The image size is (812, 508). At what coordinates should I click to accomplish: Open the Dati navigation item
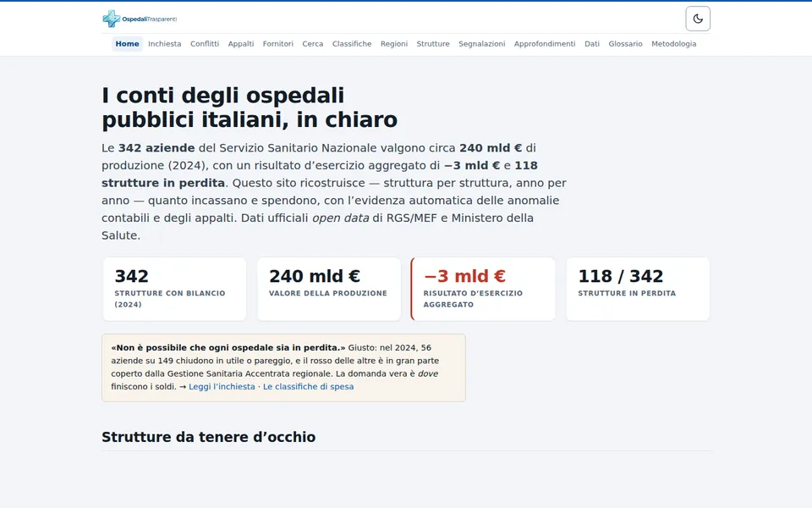[592, 43]
